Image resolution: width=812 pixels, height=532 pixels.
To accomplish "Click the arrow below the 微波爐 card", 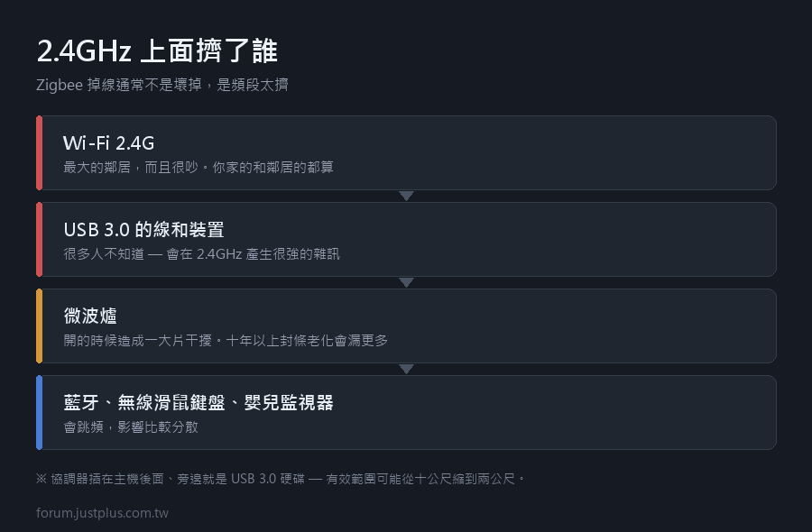I will pyautogui.click(x=407, y=369).
